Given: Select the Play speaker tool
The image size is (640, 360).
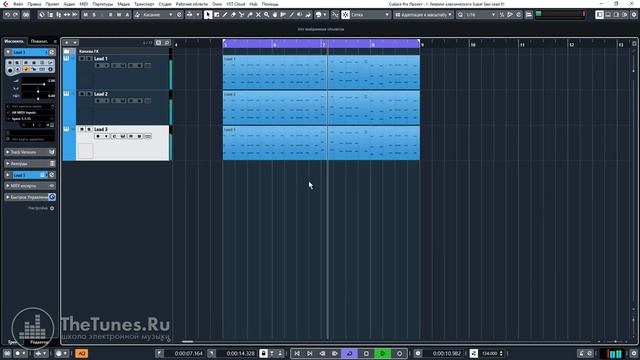Looking at the screenshot, I should coord(300,15).
